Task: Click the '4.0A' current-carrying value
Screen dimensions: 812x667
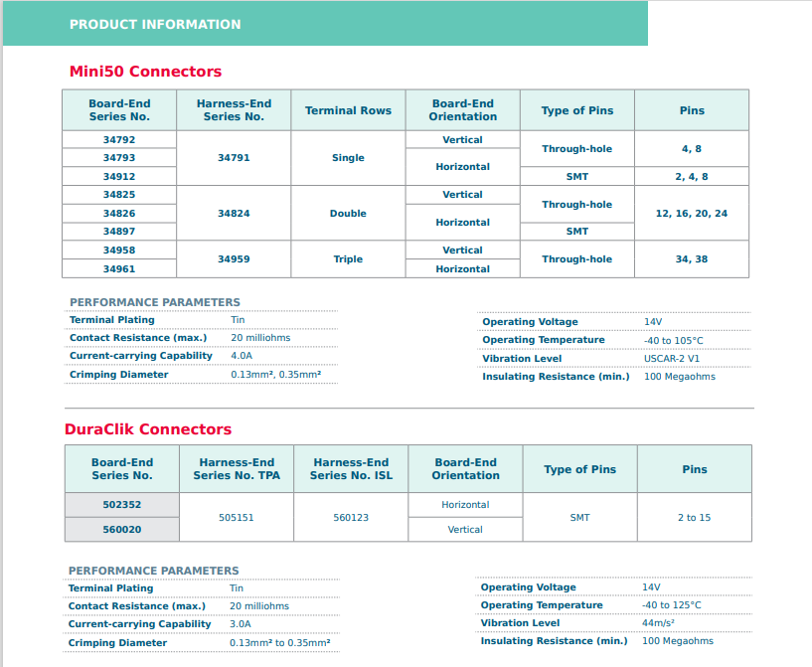Action: point(242,356)
